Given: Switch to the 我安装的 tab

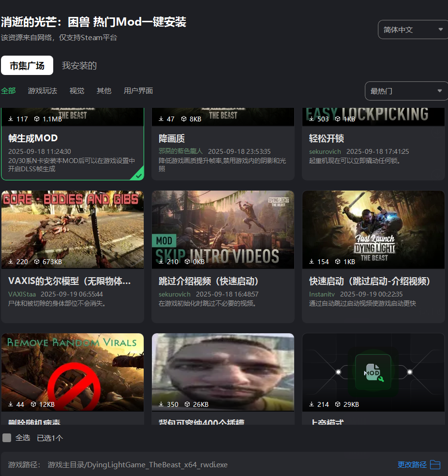Looking at the screenshot, I should 79,65.
